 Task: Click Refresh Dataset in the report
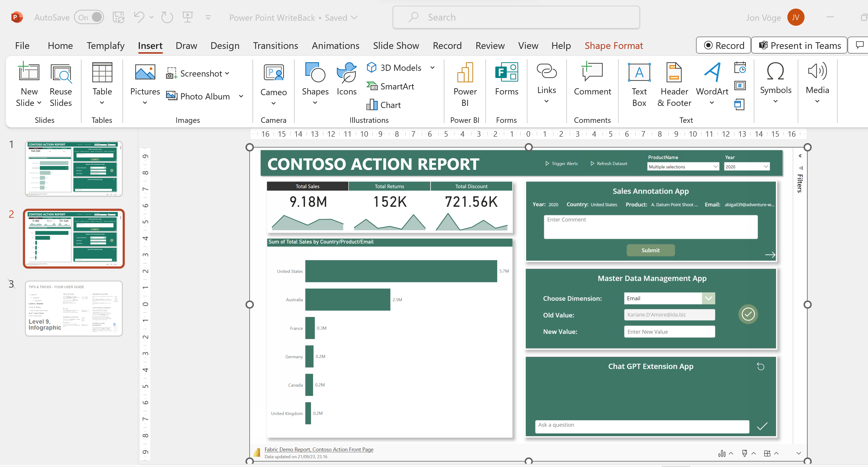(609, 163)
